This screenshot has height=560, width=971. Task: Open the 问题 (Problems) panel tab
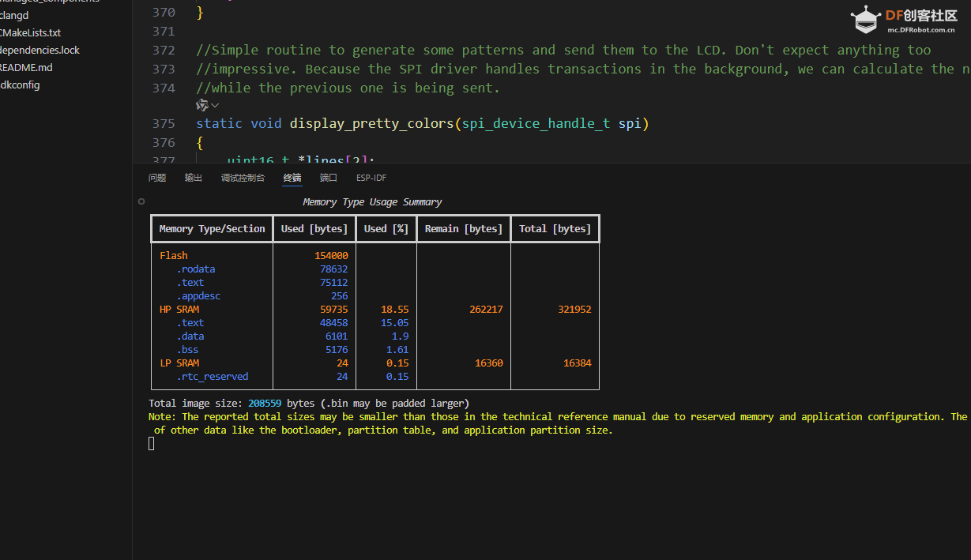click(x=157, y=178)
